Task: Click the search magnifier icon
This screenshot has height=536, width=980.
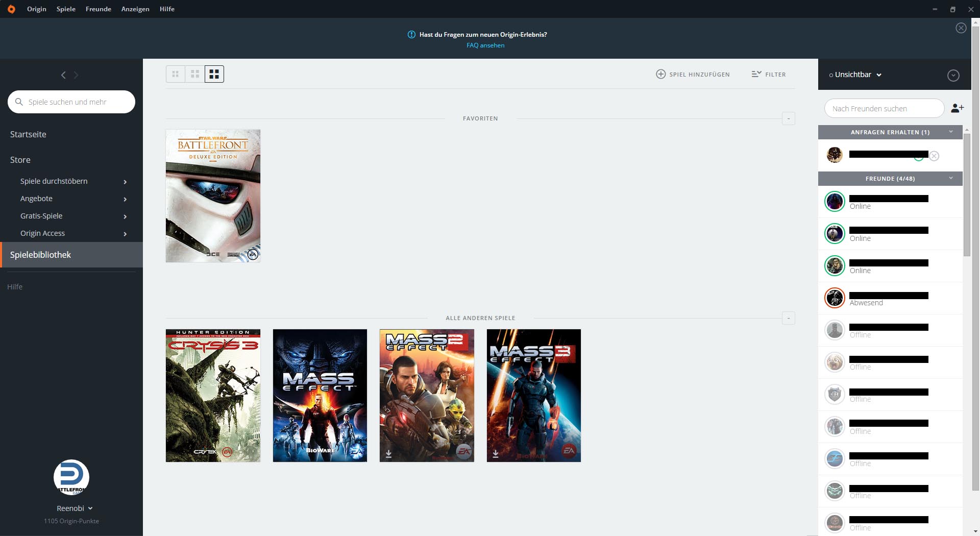Action: click(19, 102)
